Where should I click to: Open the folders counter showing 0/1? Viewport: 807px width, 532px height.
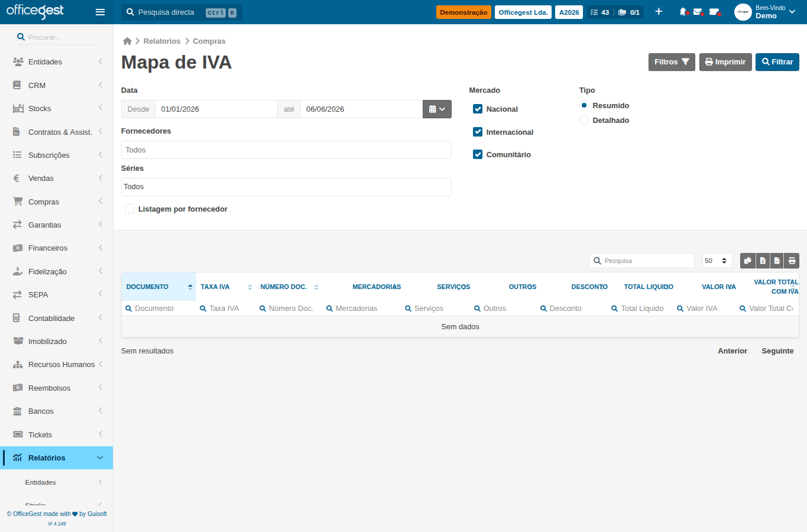click(629, 12)
